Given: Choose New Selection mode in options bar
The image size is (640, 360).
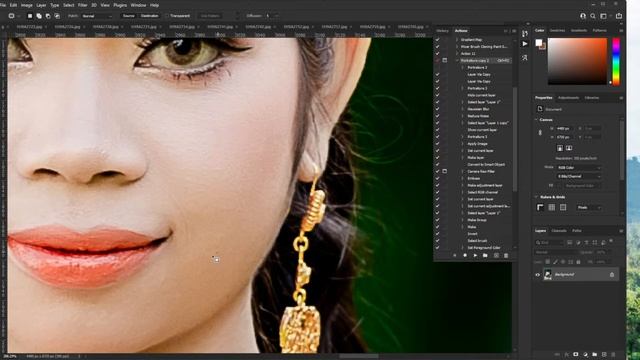Looking at the screenshot, I should tap(30, 16).
